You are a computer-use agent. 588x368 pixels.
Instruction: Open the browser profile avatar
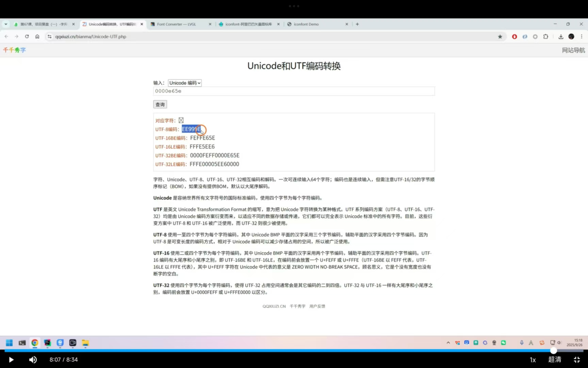pyautogui.click(x=571, y=36)
